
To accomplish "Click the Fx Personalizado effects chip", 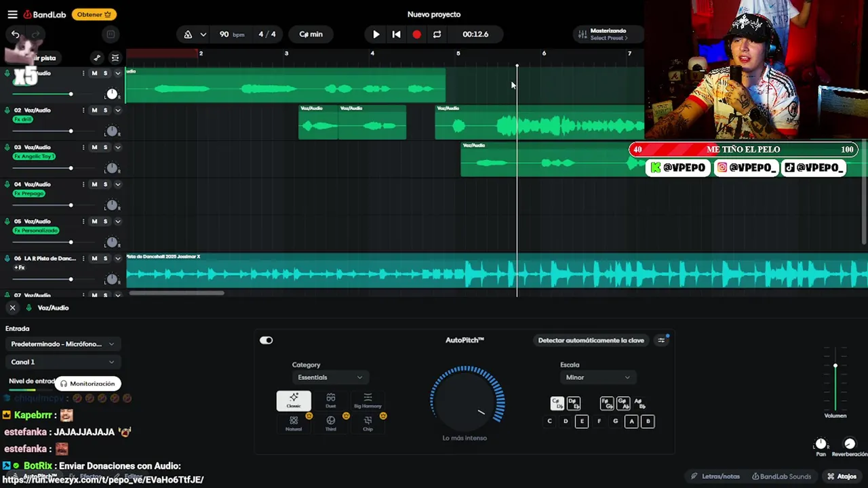I will [36, 230].
